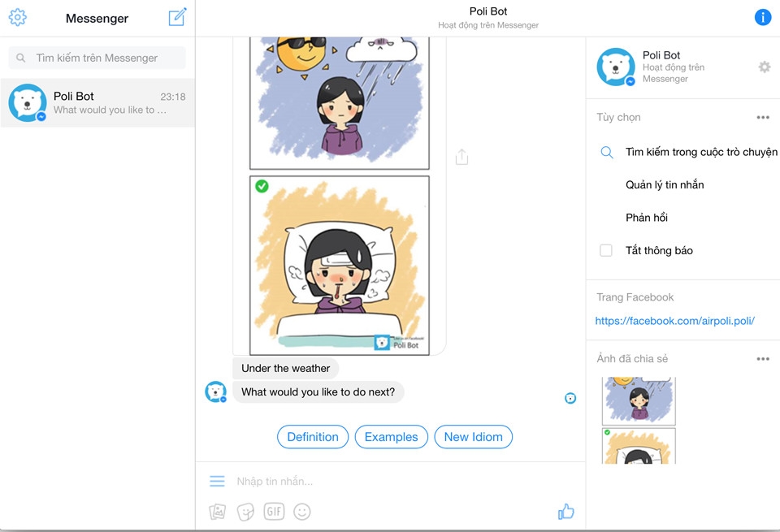Click the Trang Facebook section heading
The height and width of the screenshot is (532, 780).
(635, 297)
